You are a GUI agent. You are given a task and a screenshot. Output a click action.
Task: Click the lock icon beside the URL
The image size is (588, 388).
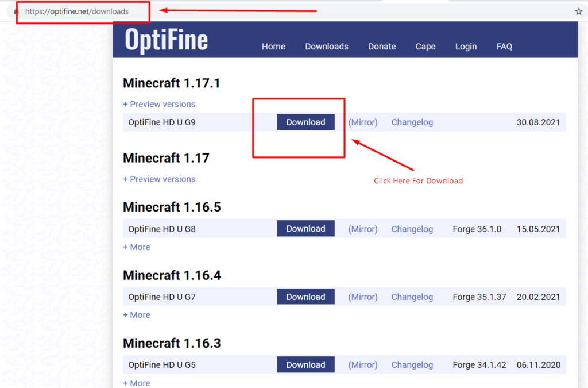pyautogui.click(x=16, y=12)
